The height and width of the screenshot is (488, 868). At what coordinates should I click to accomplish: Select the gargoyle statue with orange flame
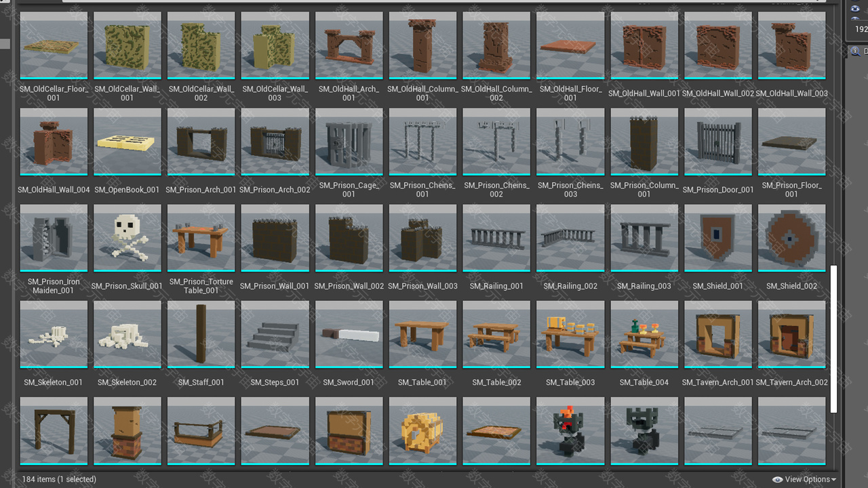click(570, 430)
